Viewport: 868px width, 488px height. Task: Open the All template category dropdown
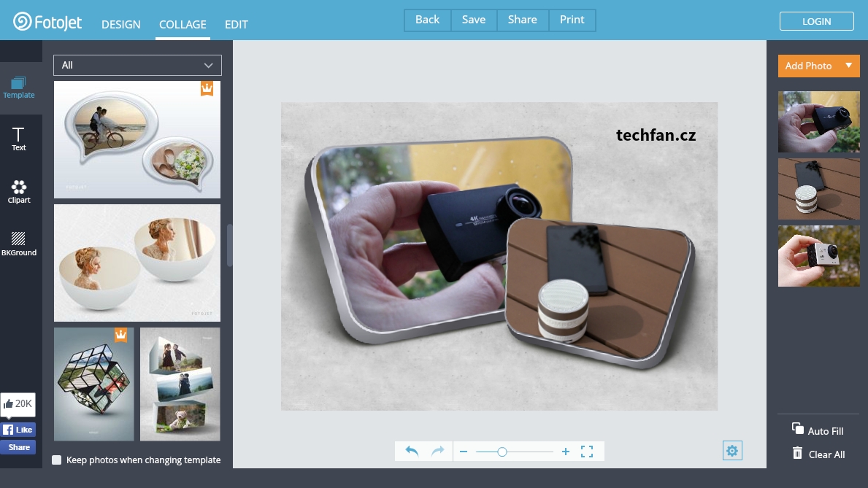tap(137, 66)
